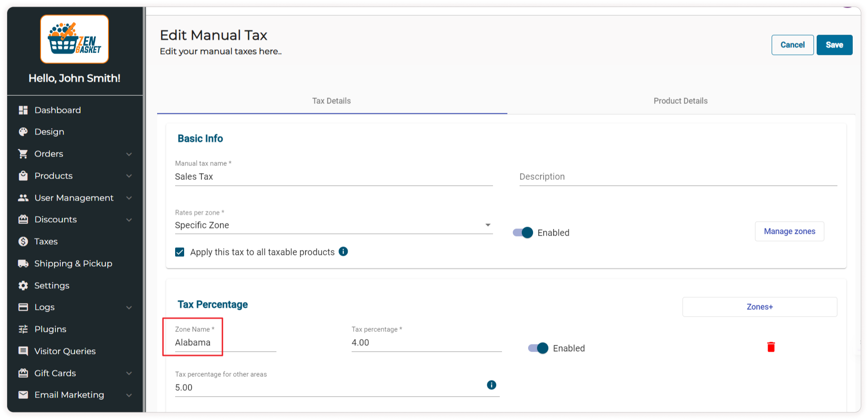Click the Zen Basket logo
The height and width of the screenshot is (420, 868).
74,39
